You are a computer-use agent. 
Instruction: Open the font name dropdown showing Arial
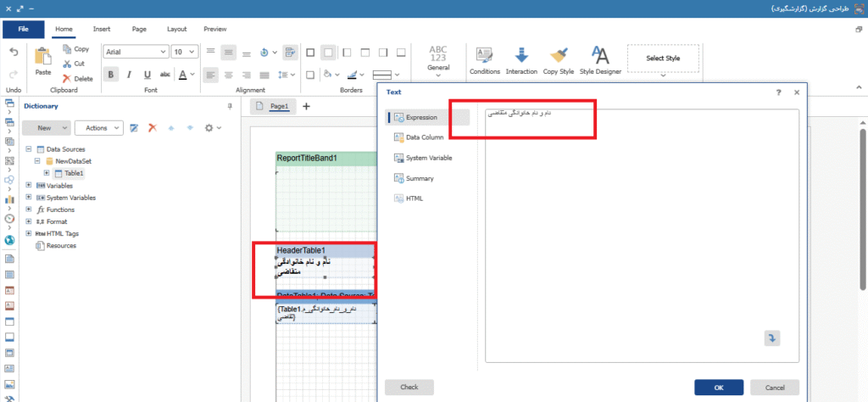pyautogui.click(x=134, y=52)
